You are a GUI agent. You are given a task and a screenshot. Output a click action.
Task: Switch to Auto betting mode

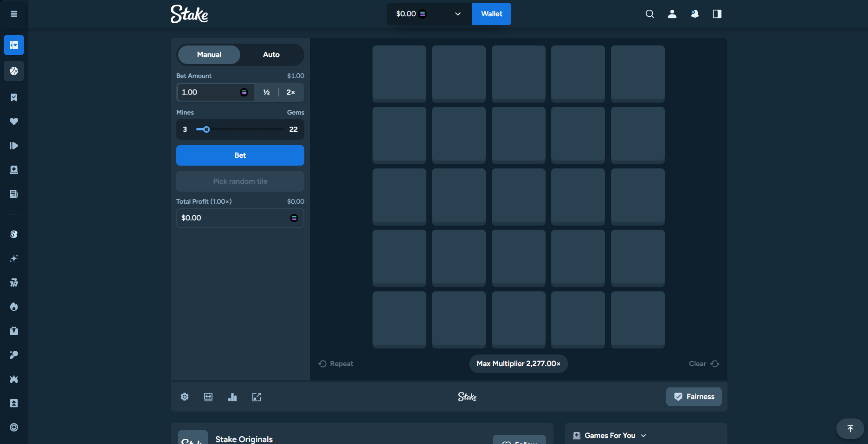click(271, 55)
